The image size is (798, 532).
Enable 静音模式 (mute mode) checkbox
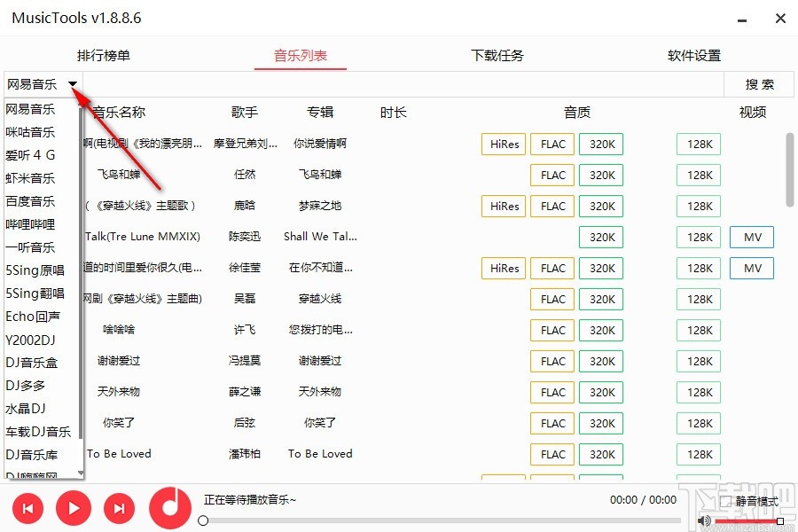coord(727,501)
